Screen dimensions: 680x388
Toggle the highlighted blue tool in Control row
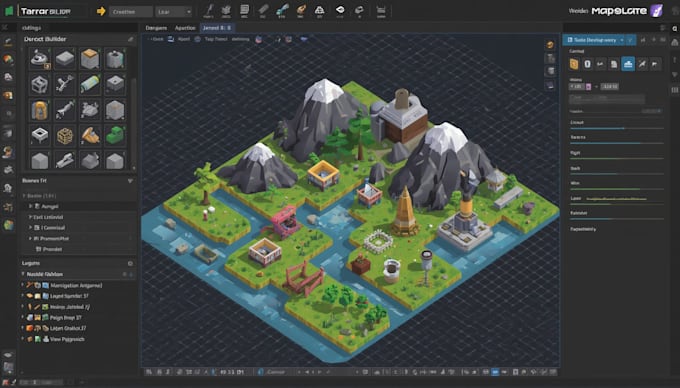pos(628,64)
